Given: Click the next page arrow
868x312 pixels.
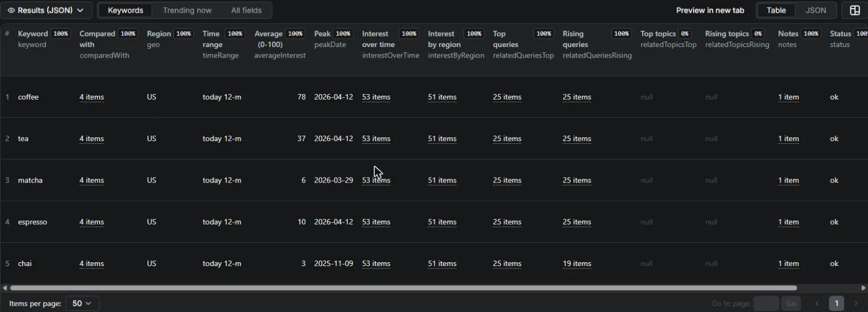Looking at the screenshot, I should (x=856, y=303).
